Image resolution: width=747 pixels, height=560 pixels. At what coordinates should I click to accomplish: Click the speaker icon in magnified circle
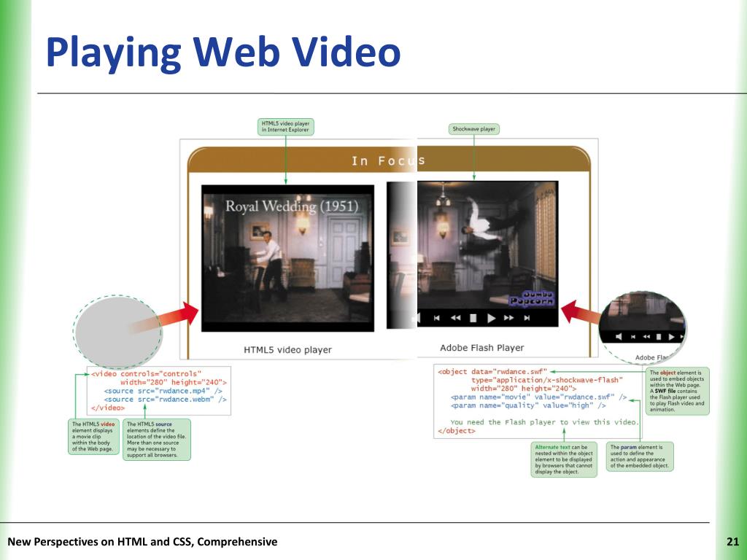619,337
